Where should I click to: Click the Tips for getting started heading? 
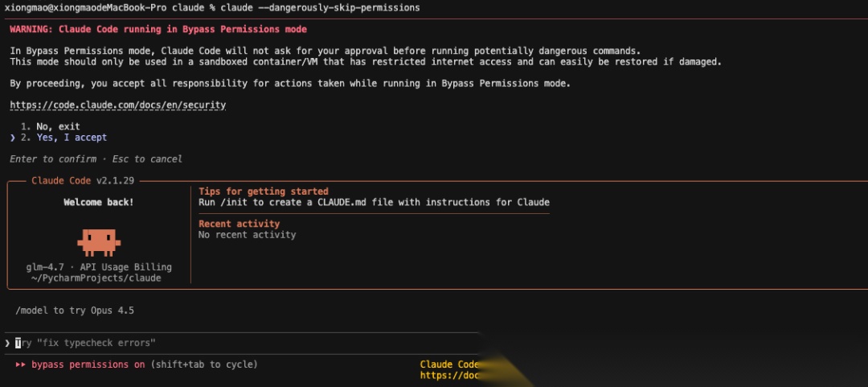(264, 191)
